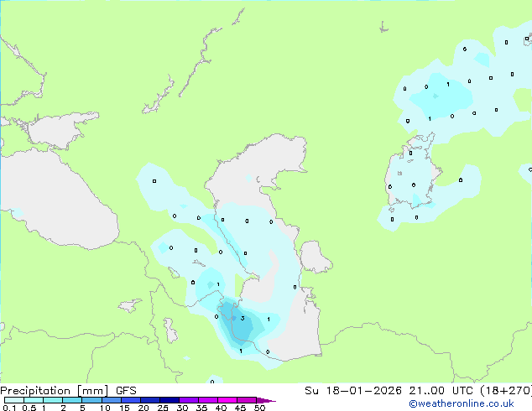Click the 'Precipitation [mm]' title label

(54, 391)
